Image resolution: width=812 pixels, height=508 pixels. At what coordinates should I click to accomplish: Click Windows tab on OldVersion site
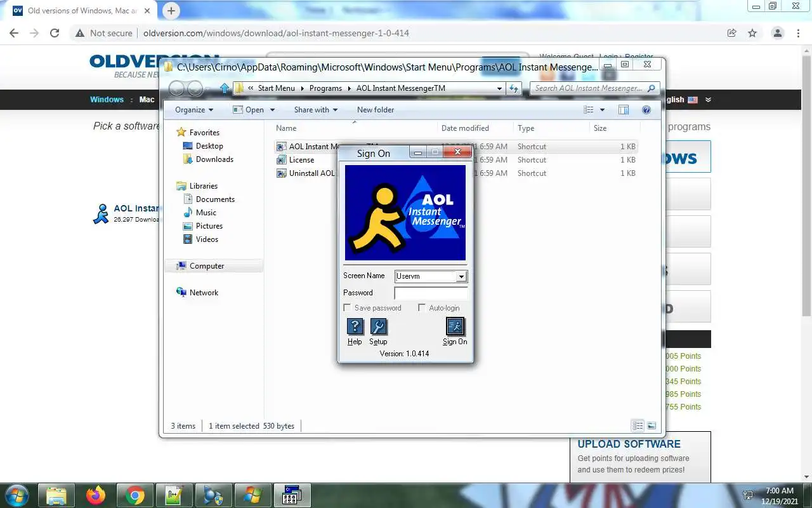[107, 100]
